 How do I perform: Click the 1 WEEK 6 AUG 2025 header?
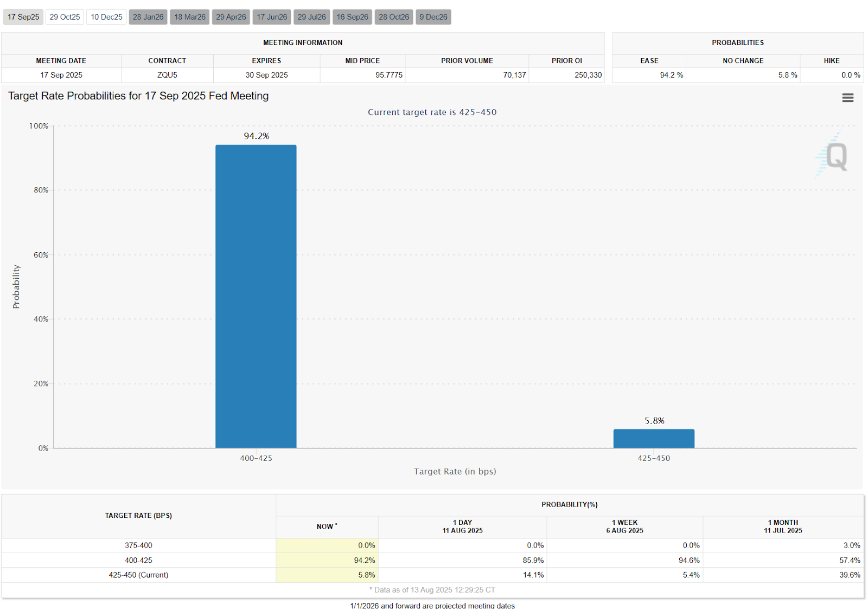(625, 527)
